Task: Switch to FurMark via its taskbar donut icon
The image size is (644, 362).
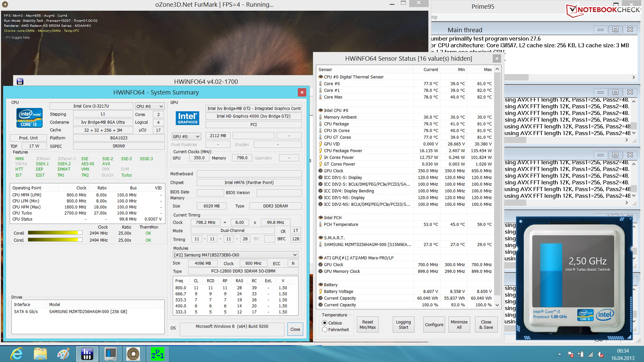Action: [x=133, y=354]
